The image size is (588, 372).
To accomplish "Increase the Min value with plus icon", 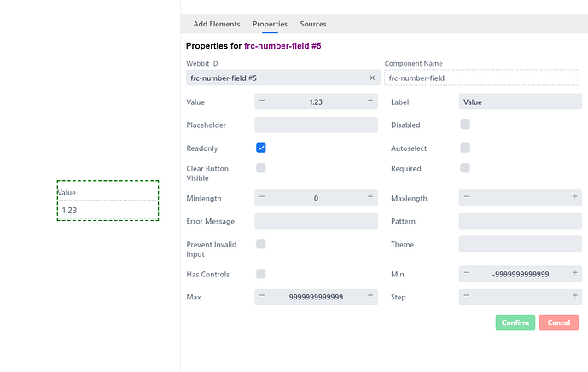I will coord(574,273).
